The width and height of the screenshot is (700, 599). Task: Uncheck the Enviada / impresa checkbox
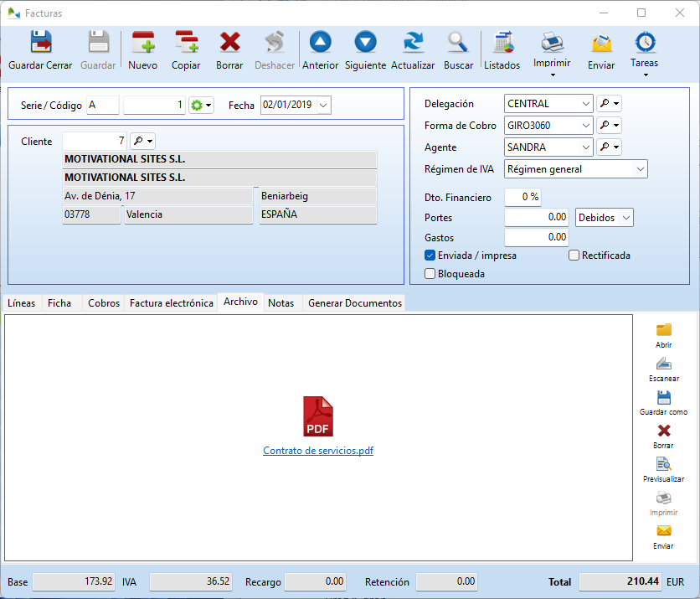pyautogui.click(x=430, y=256)
